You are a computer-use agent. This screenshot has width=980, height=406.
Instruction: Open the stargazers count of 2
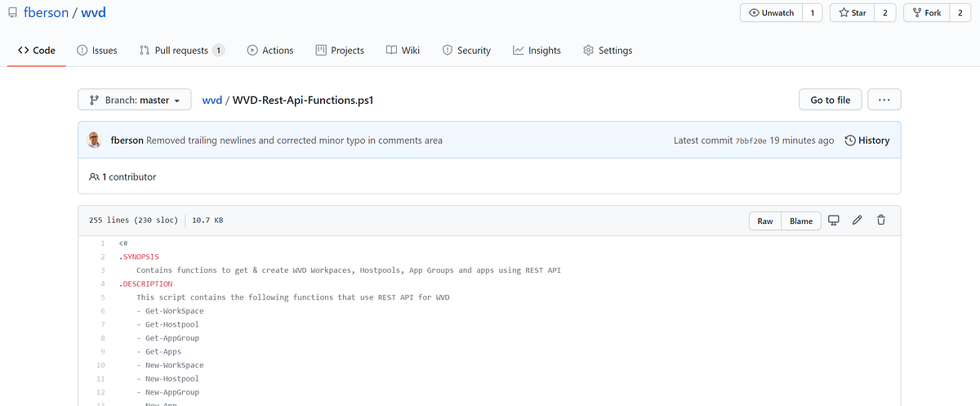click(x=885, y=13)
